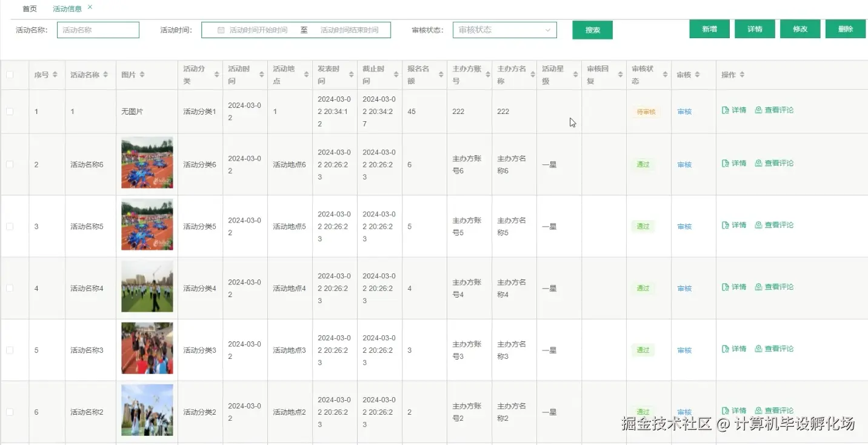Click the 审核 link in the 活动名称3 row
Screen dimensions: 868x445
(x=684, y=350)
